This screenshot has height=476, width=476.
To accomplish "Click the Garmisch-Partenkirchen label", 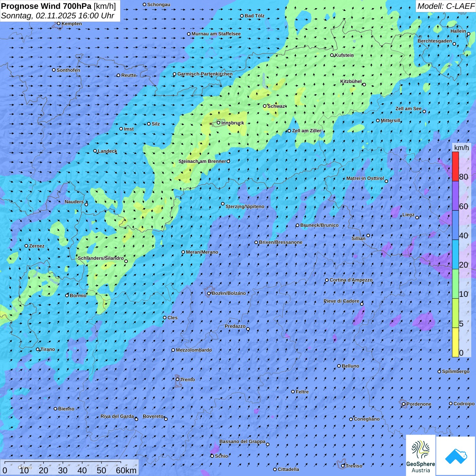I will [x=205, y=74].
